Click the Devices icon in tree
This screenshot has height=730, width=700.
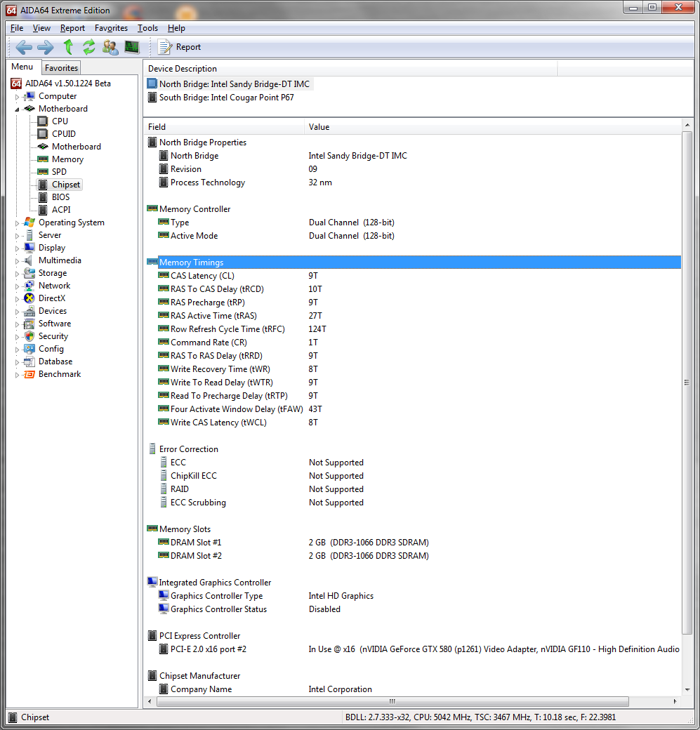pos(29,311)
